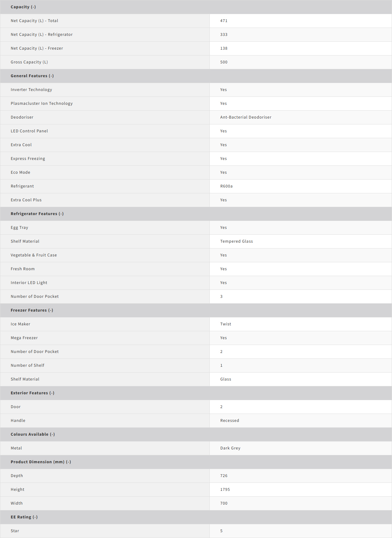Collapse the EE Rating section
Screen dimensions: 392x538
pyautogui.click(x=24, y=517)
